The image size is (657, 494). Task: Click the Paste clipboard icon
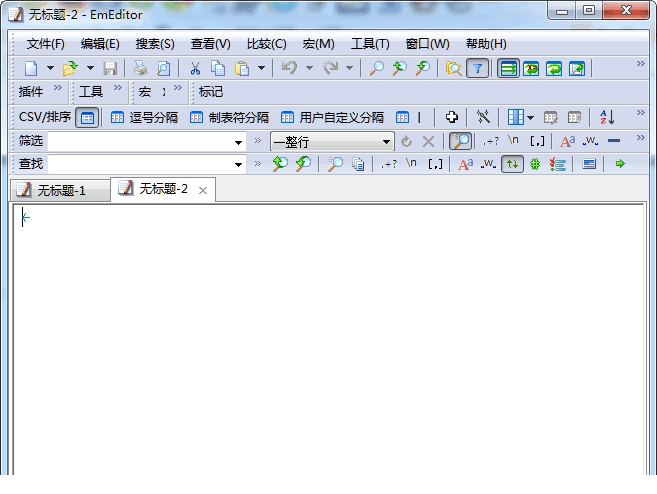(242, 68)
